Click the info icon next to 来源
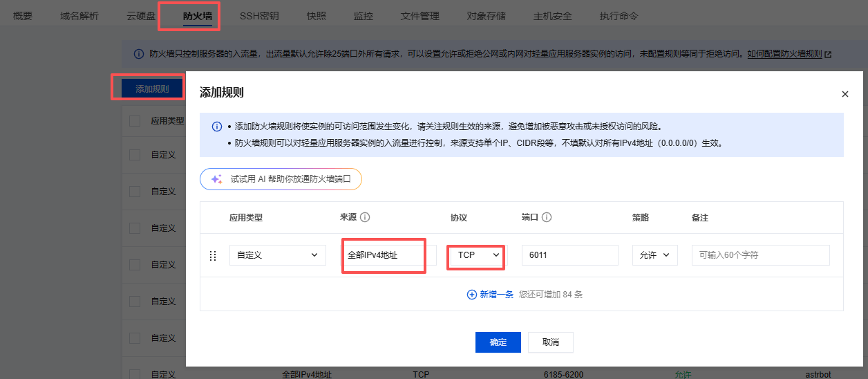868x379 pixels. [366, 217]
